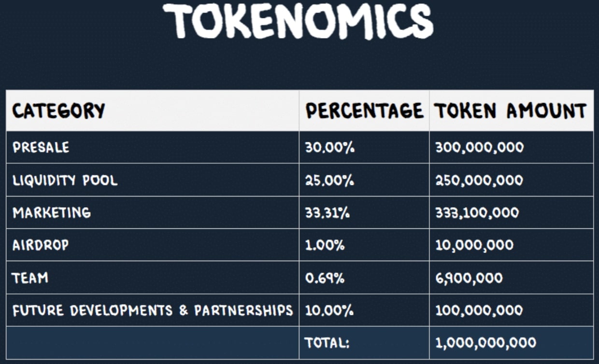The width and height of the screenshot is (599, 364).
Task: Select the TEAM row label
Action: (30, 278)
